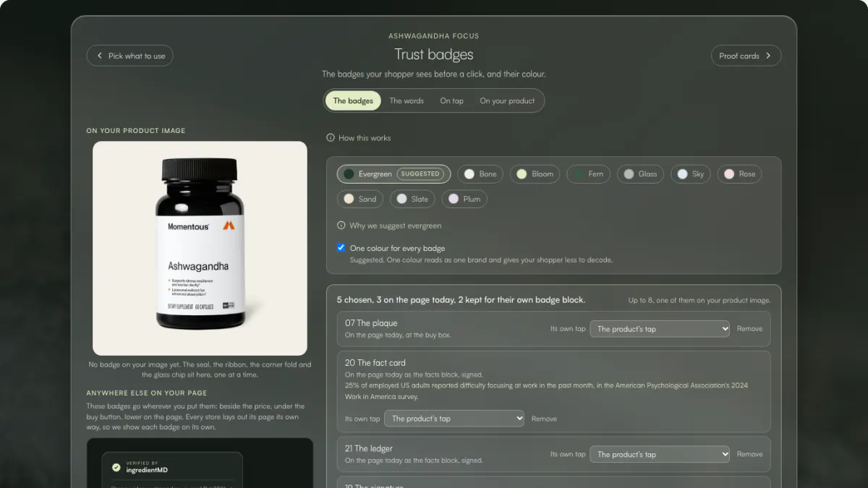
Task: Click the 20 The fact card title
Action: click(375, 363)
